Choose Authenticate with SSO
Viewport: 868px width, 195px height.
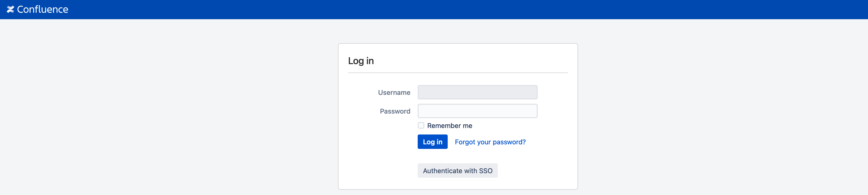pos(457,171)
